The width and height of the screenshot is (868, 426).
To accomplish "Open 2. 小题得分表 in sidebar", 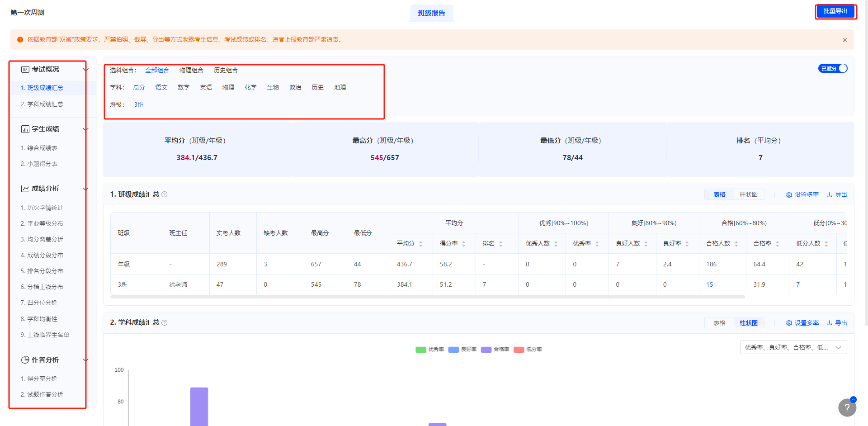I will pos(39,164).
